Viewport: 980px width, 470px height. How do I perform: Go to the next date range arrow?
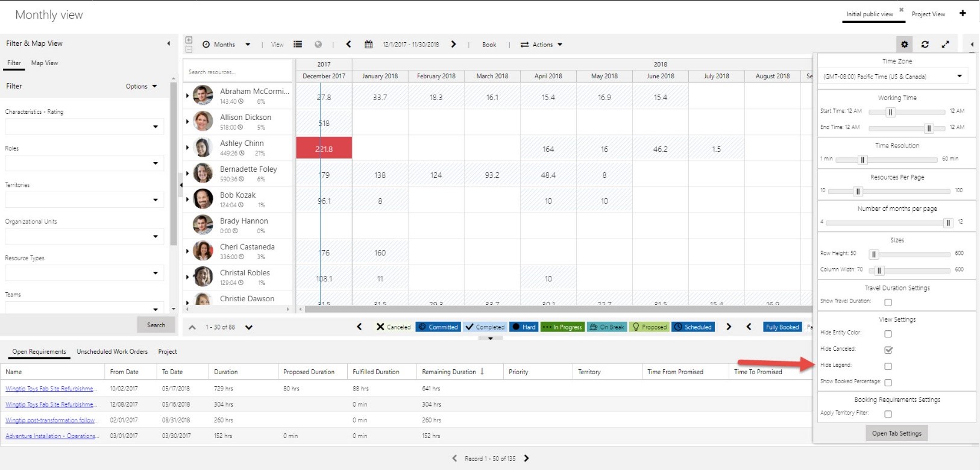coord(454,45)
